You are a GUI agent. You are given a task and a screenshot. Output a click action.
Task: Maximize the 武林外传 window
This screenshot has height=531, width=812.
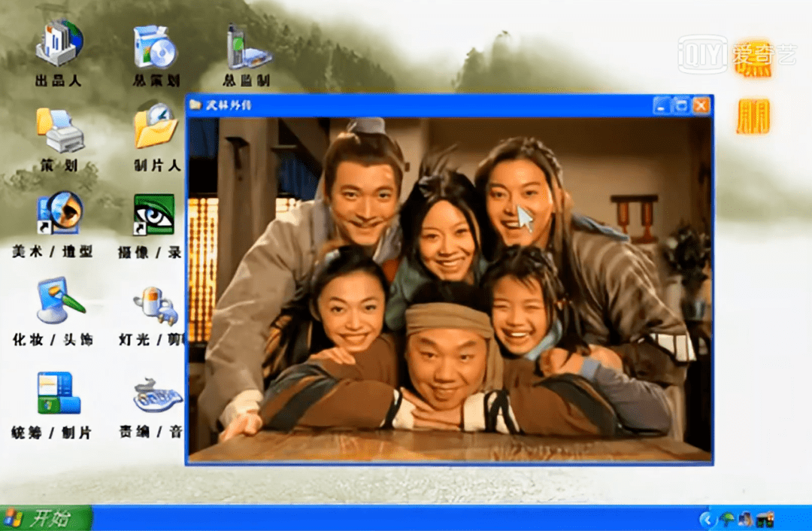pyautogui.click(x=681, y=105)
